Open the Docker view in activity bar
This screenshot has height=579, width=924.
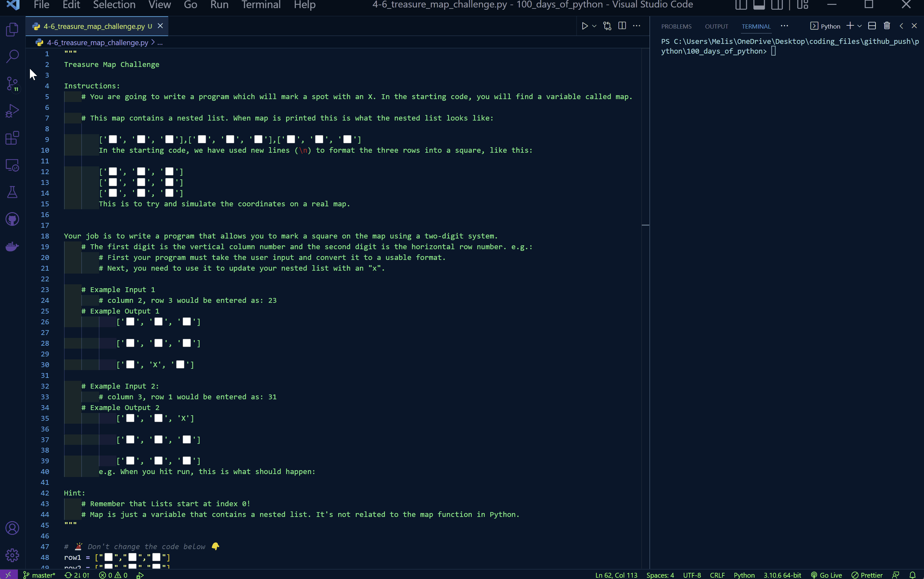(x=12, y=246)
